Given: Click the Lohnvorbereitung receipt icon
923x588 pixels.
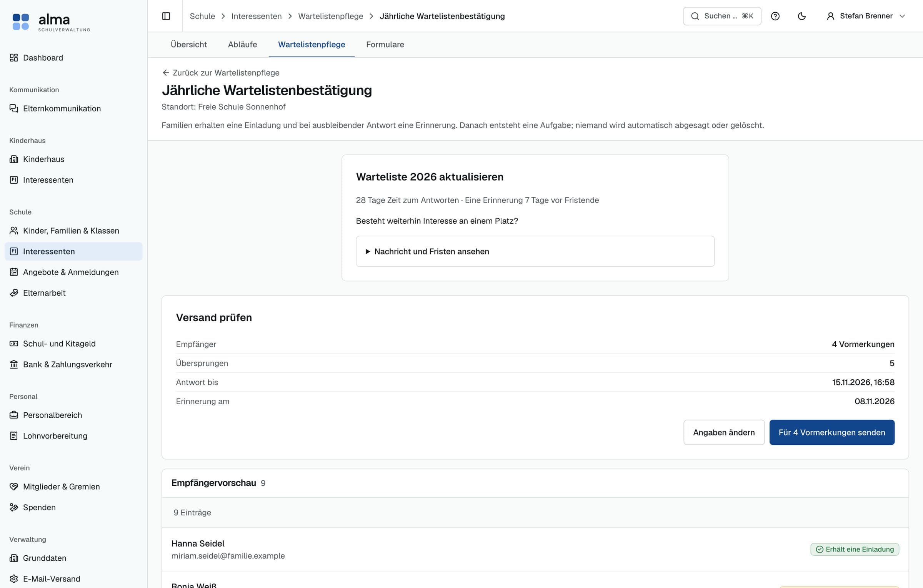Looking at the screenshot, I should [14, 436].
